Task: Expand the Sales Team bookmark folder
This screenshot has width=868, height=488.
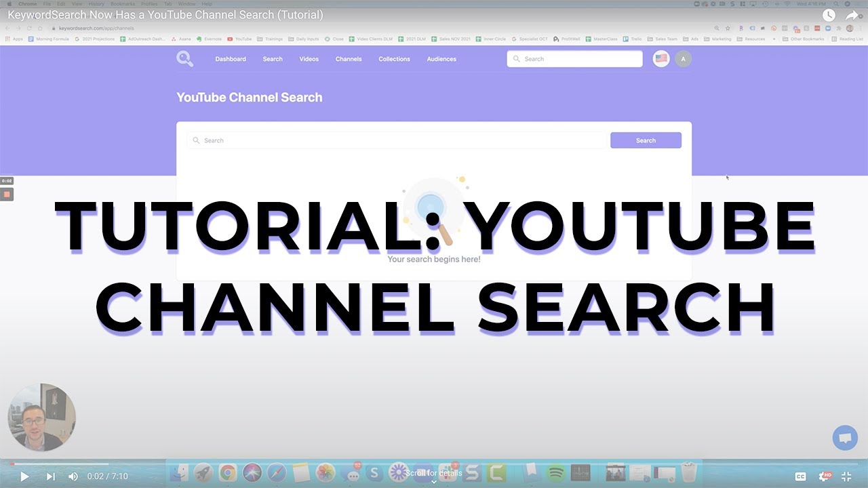Action: point(662,39)
